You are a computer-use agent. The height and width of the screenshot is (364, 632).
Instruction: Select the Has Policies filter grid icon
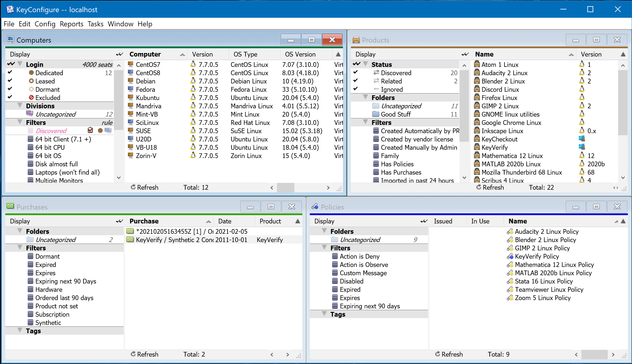375,164
